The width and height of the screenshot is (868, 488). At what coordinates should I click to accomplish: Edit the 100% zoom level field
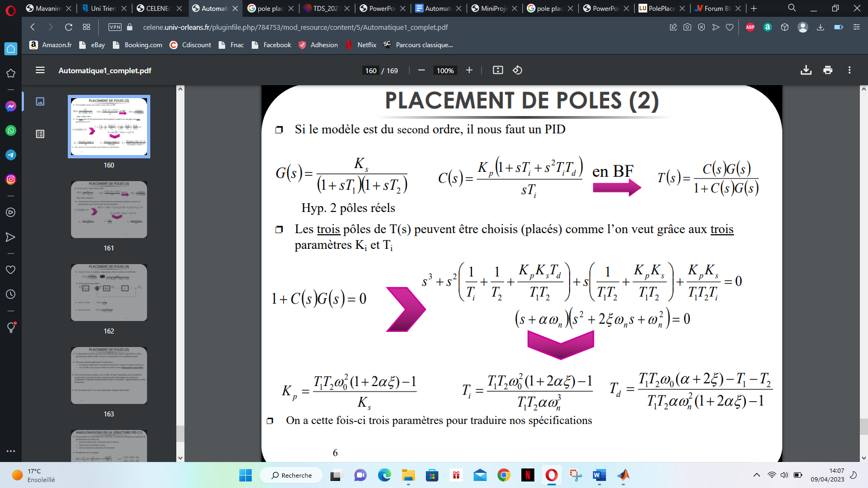[x=445, y=70]
